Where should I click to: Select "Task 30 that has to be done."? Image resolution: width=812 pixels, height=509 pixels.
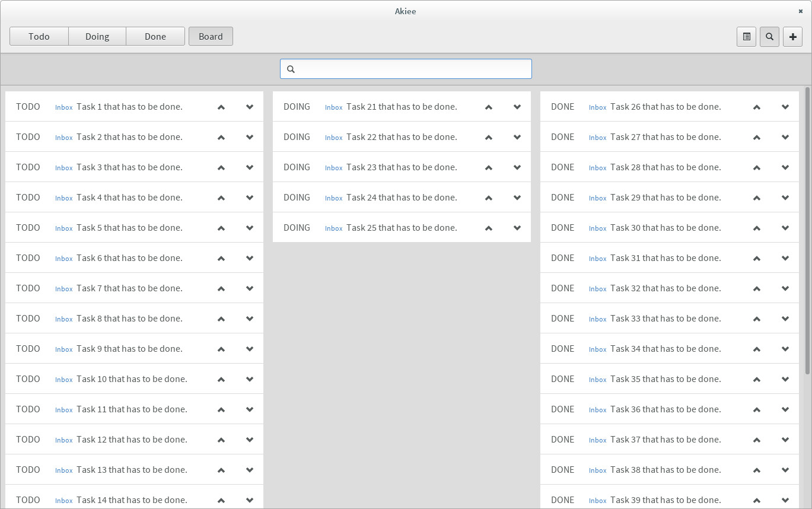point(665,228)
